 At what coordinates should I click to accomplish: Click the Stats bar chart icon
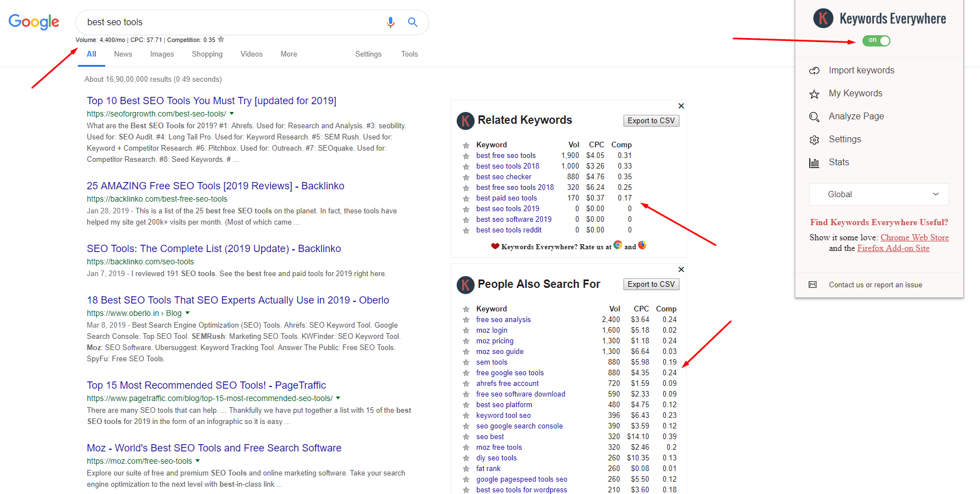coord(814,162)
